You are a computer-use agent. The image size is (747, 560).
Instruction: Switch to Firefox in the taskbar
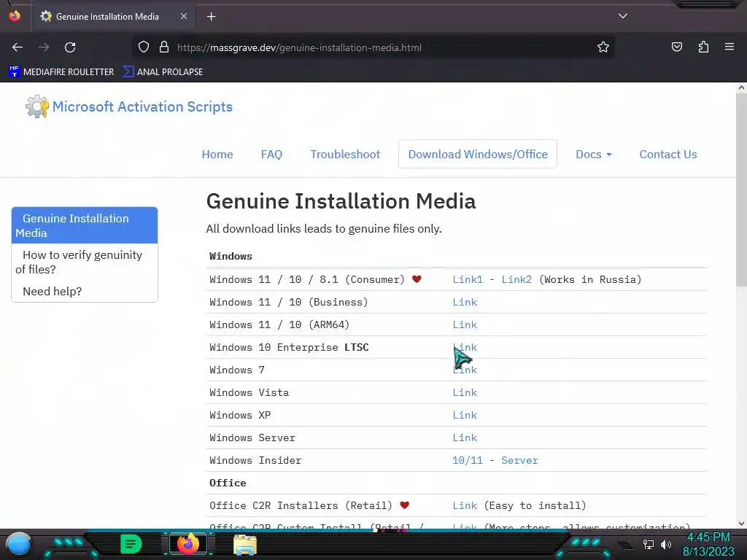[x=188, y=544]
